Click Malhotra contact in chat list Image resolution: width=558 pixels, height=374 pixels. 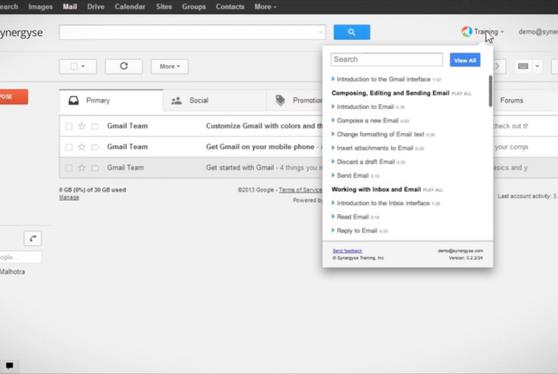[x=12, y=272]
